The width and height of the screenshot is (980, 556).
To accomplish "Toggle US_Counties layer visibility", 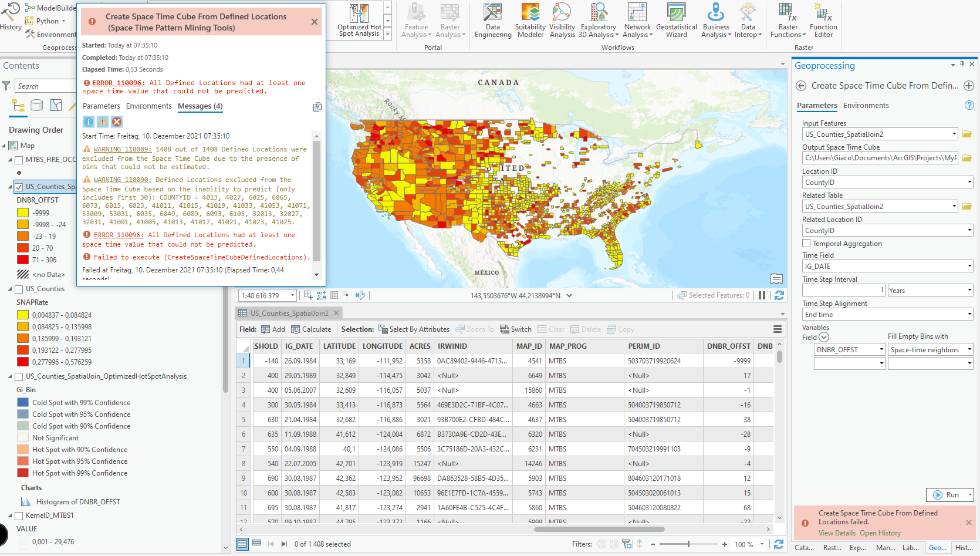I will pos(19,289).
